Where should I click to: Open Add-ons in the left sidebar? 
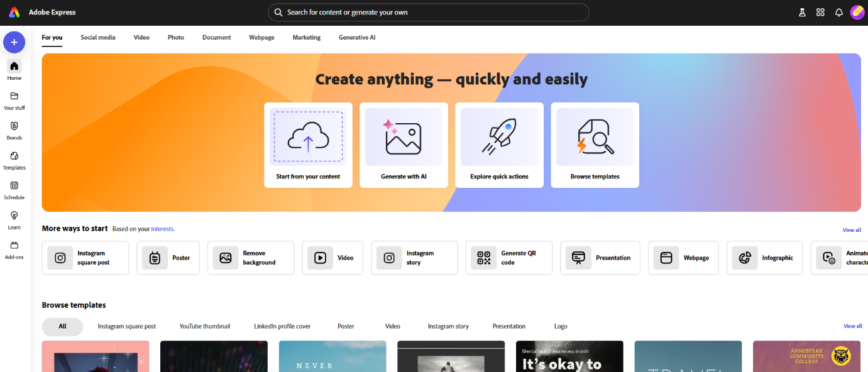[x=14, y=249]
